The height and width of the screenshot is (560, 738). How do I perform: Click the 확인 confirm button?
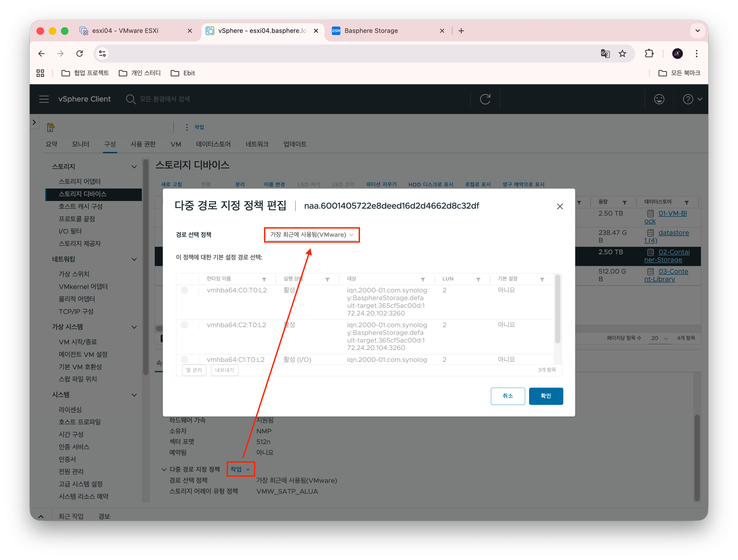coord(546,396)
